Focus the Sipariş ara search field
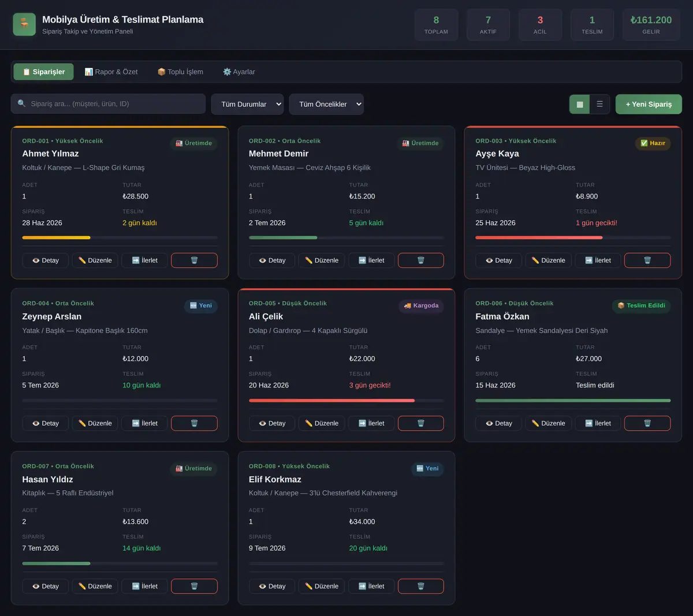693x616 pixels. tap(108, 104)
